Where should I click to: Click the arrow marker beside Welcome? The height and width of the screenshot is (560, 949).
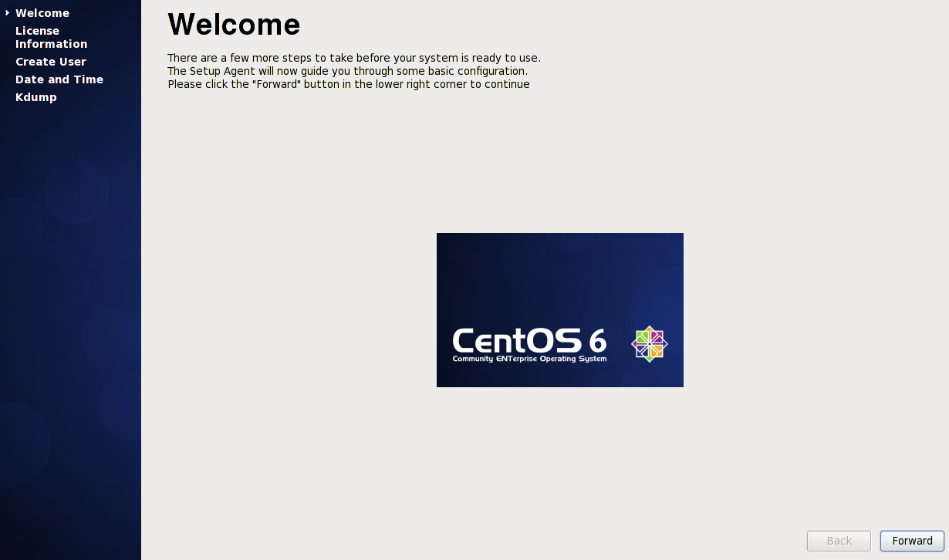click(7, 13)
